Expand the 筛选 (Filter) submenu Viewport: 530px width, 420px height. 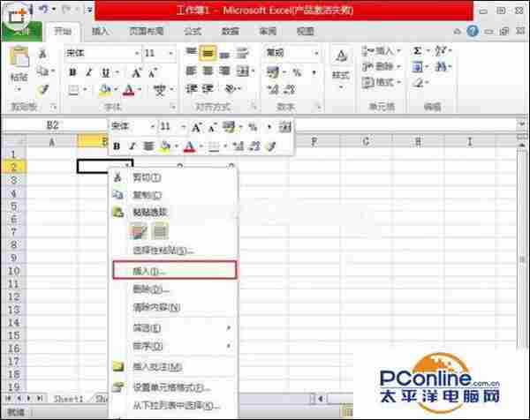[x=172, y=327]
